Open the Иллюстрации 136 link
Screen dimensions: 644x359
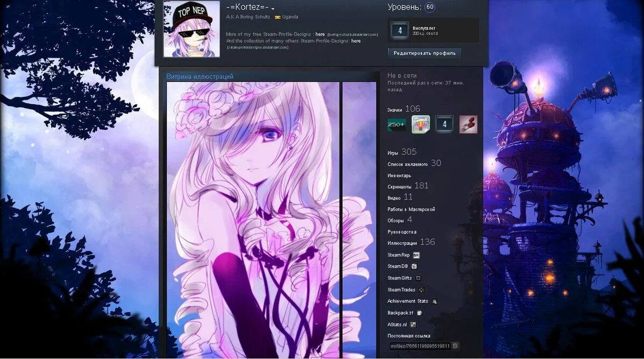pyautogui.click(x=411, y=242)
